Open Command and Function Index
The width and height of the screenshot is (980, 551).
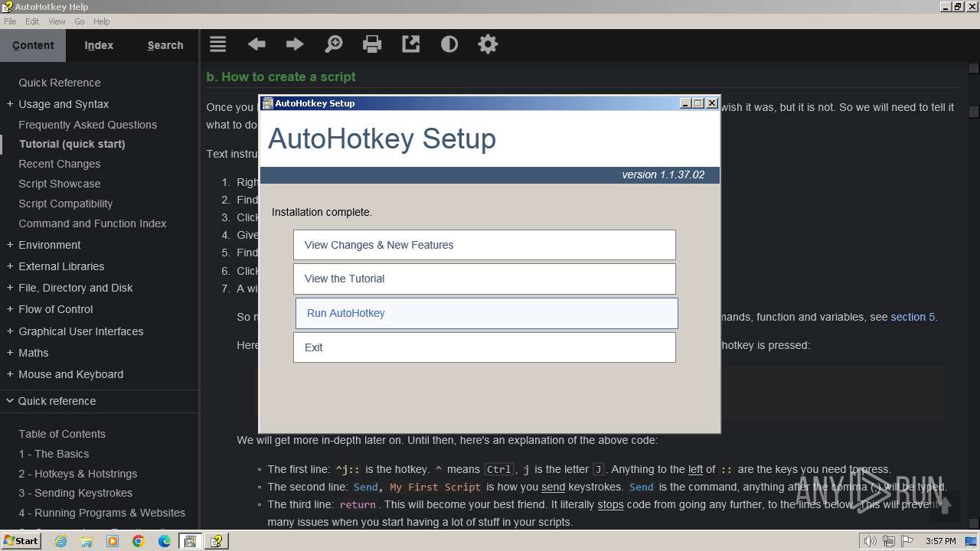93,223
